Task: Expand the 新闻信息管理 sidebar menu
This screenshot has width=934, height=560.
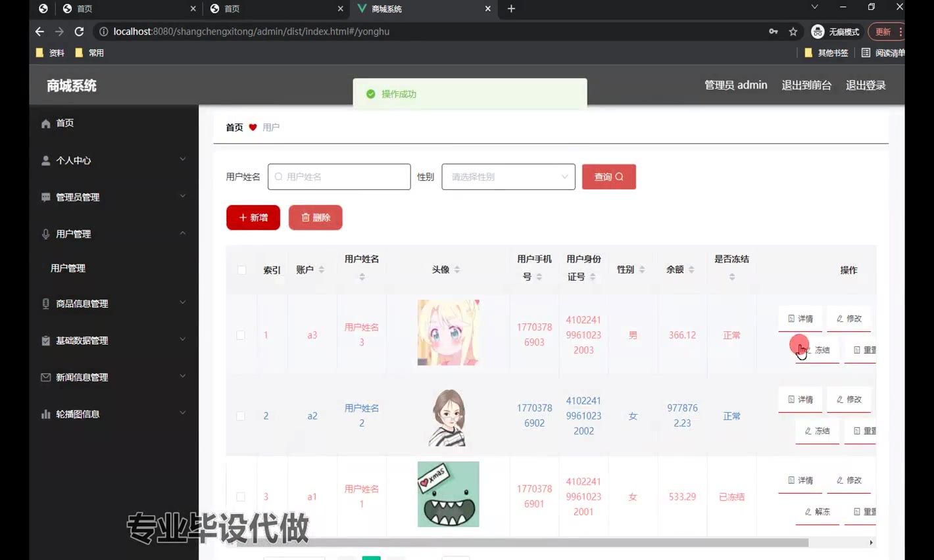Action: click(183, 376)
